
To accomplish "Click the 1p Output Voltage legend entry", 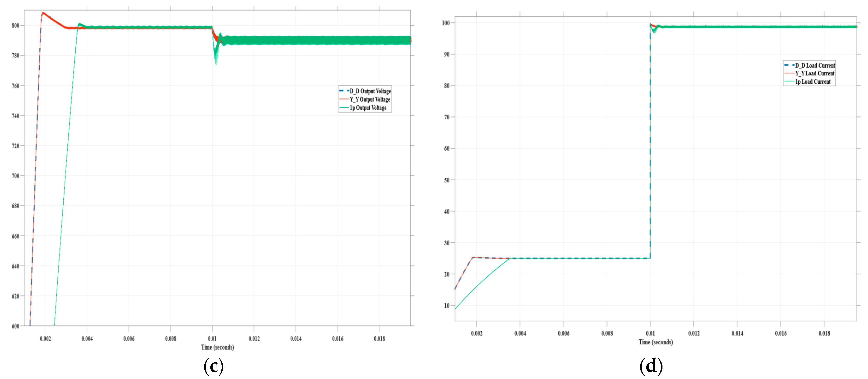I will [x=368, y=108].
